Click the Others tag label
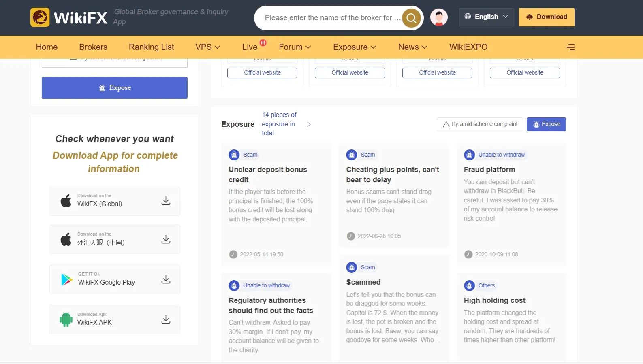 point(487,285)
